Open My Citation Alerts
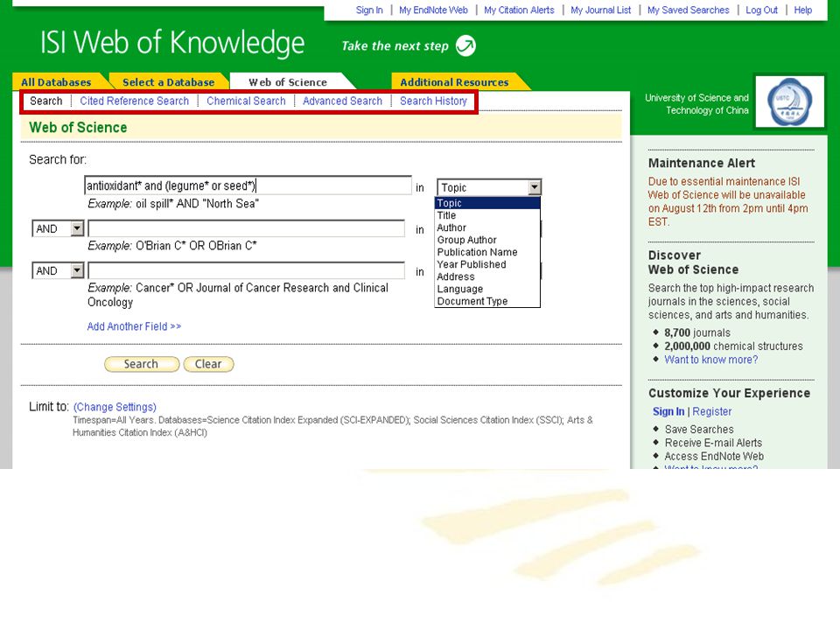The image size is (840, 630). point(519,10)
